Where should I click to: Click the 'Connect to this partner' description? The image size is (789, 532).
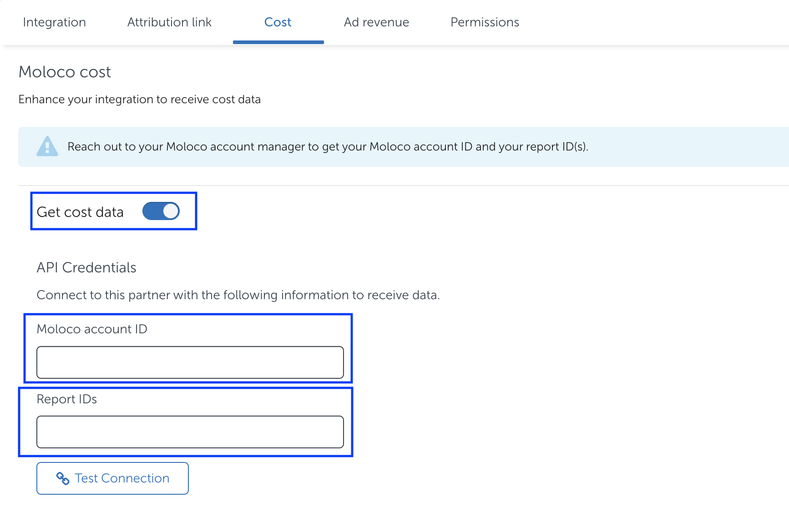click(238, 295)
